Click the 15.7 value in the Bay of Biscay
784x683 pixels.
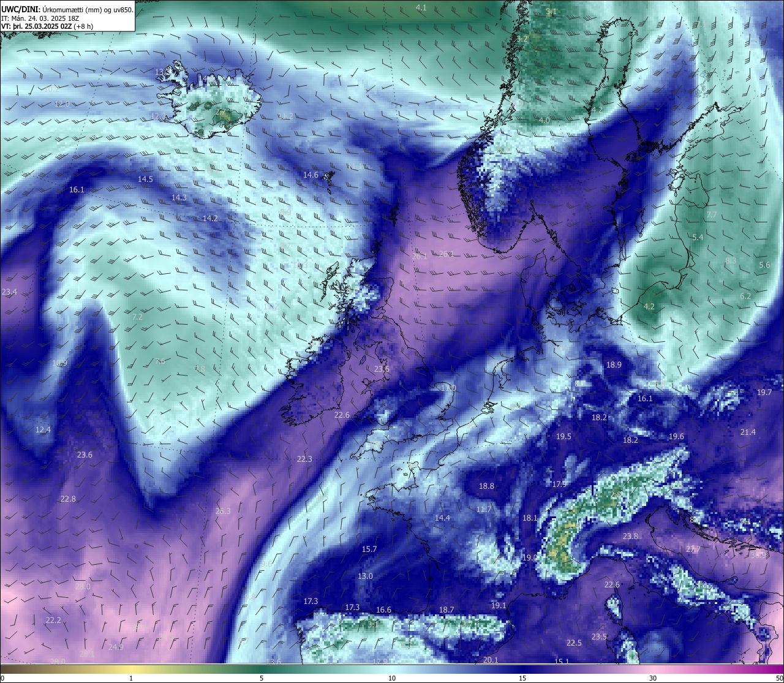pyautogui.click(x=369, y=549)
